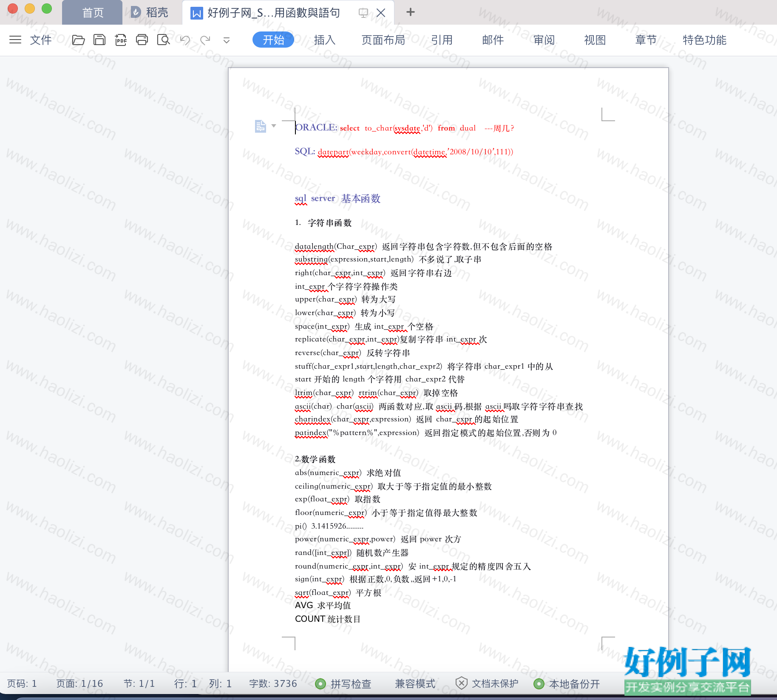Viewport: 777px width, 700px height.
Task: Select the 开始 ribbon tab
Action: coord(273,40)
